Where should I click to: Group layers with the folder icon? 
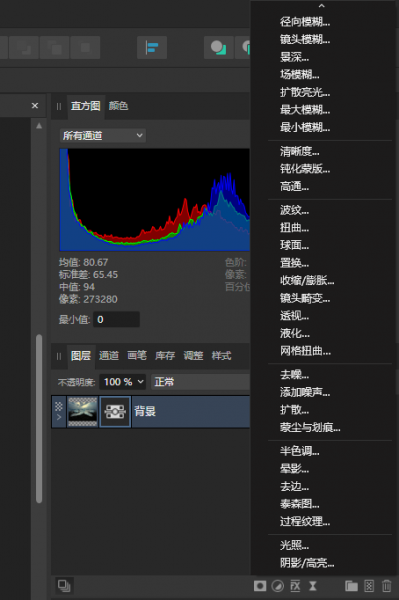point(351,586)
